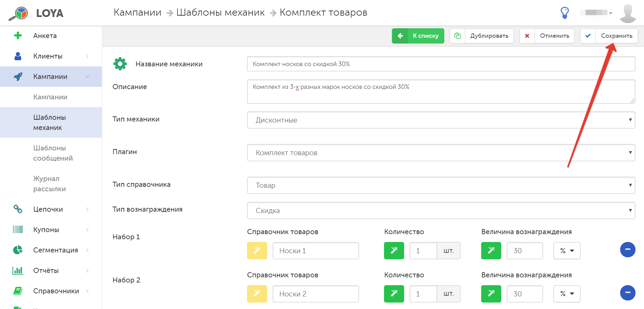The width and height of the screenshot is (644, 309).
Task: Click the green gear mechanics icon
Action: [120, 64]
